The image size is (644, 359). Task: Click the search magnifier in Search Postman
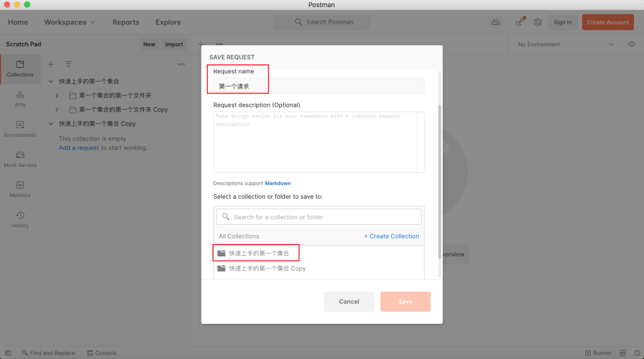299,22
